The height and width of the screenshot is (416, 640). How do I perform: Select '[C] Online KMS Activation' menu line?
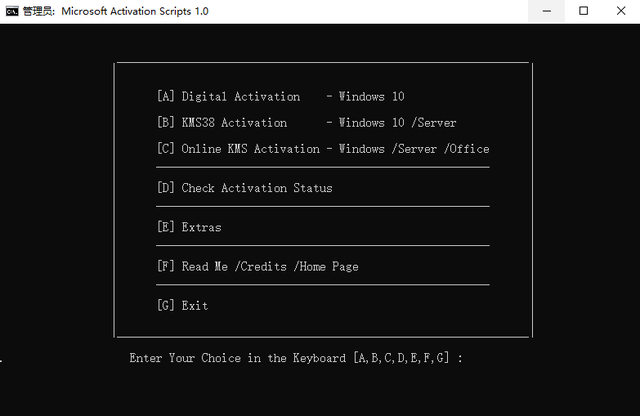pos(323,149)
